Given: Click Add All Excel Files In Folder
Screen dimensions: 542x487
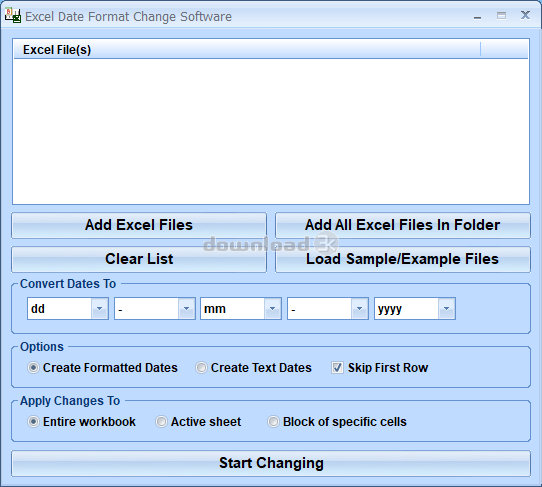Looking at the screenshot, I should [x=403, y=225].
